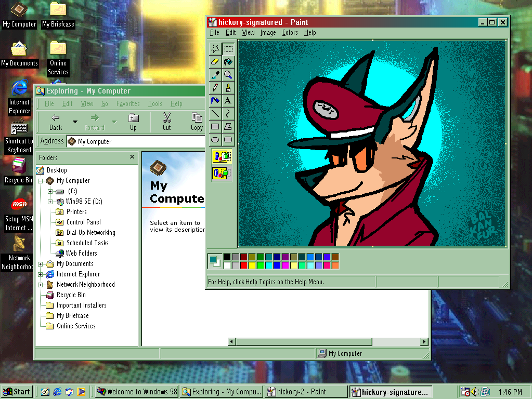Select Control Panel in the folder tree
This screenshot has width=532, height=399.
83,222
